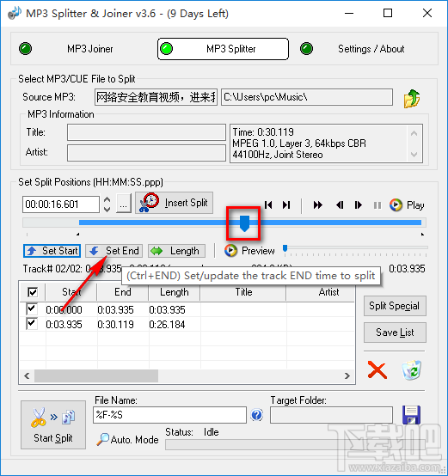448x476 pixels.
Task: Step forward one frame icon
Action: coord(358,204)
